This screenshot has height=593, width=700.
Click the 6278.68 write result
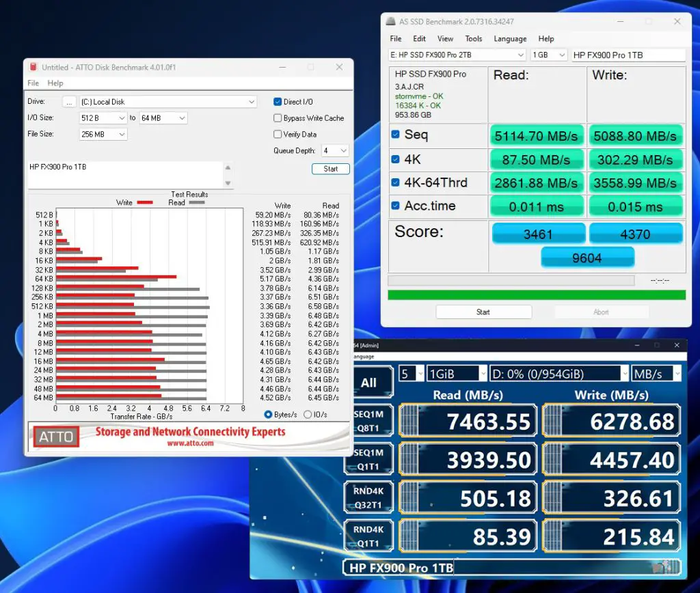click(611, 421)
